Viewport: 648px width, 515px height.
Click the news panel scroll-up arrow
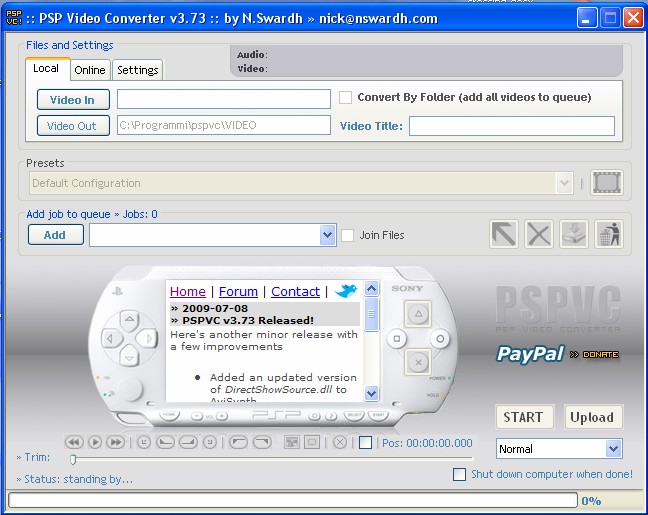pos(372,288)
